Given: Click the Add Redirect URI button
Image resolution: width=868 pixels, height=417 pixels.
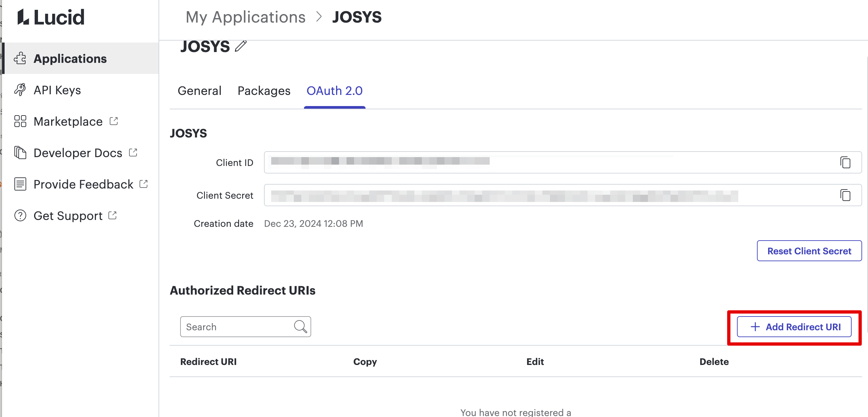Looking at the screenshot, I should [x=794, y=327].
